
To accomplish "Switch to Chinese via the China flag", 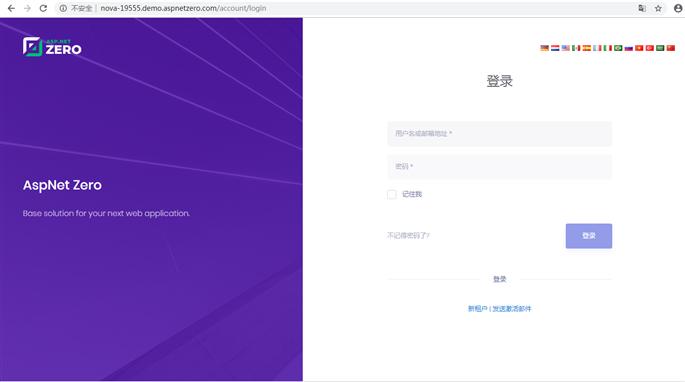I will [x=671, y=48].
